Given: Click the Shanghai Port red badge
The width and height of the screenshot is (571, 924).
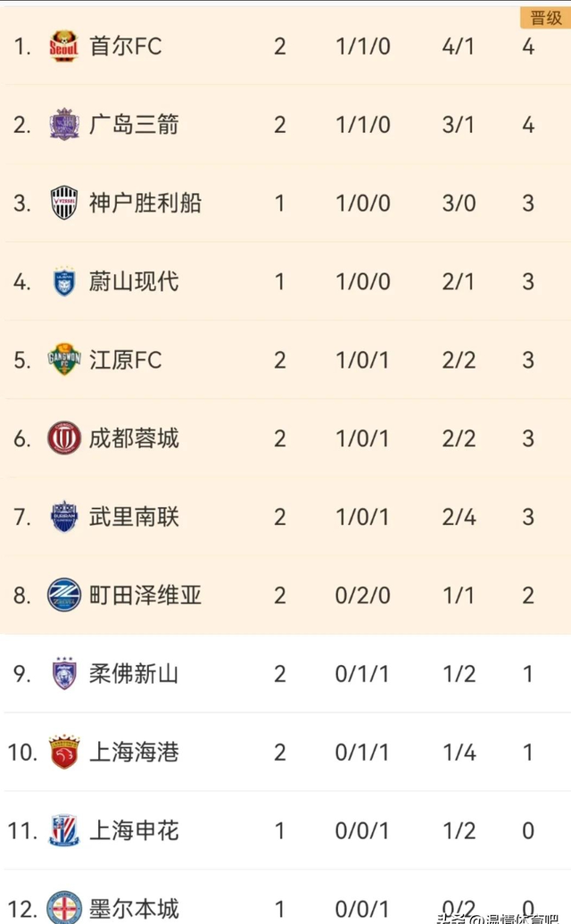Looking at the screenshot, I should click(x=64, y=752).
